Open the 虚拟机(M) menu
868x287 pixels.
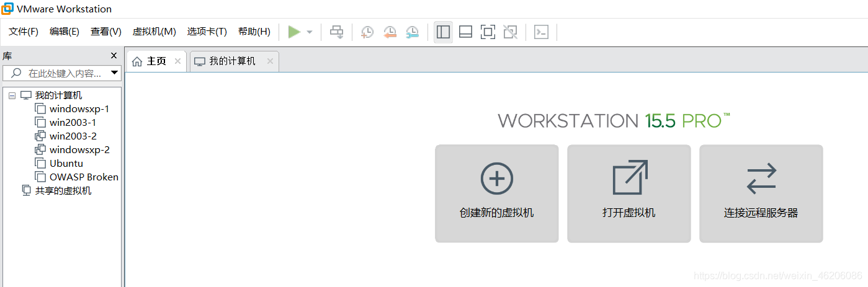click(154, 32)
